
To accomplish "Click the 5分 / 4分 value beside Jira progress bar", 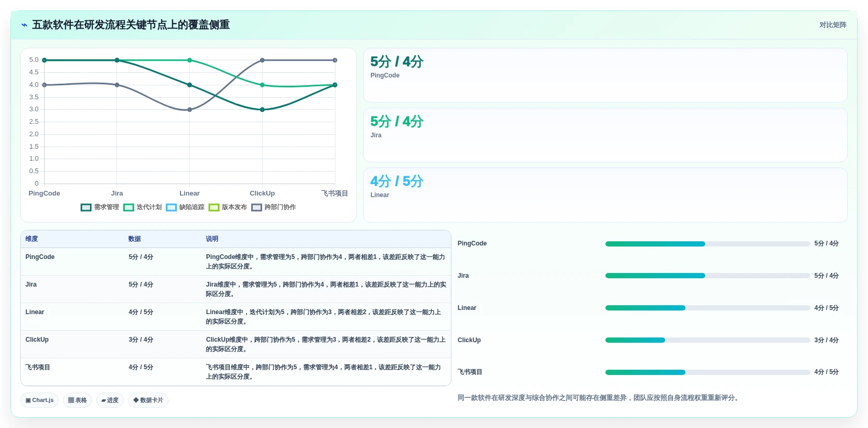I will [826, 276].
